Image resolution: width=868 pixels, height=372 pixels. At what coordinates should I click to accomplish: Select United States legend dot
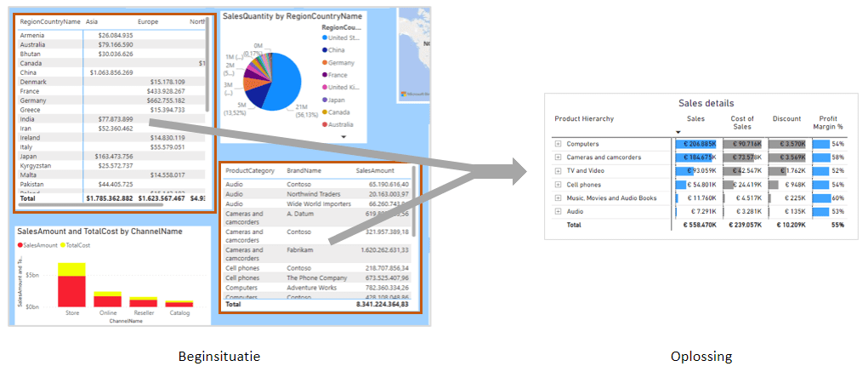(323, 38)
